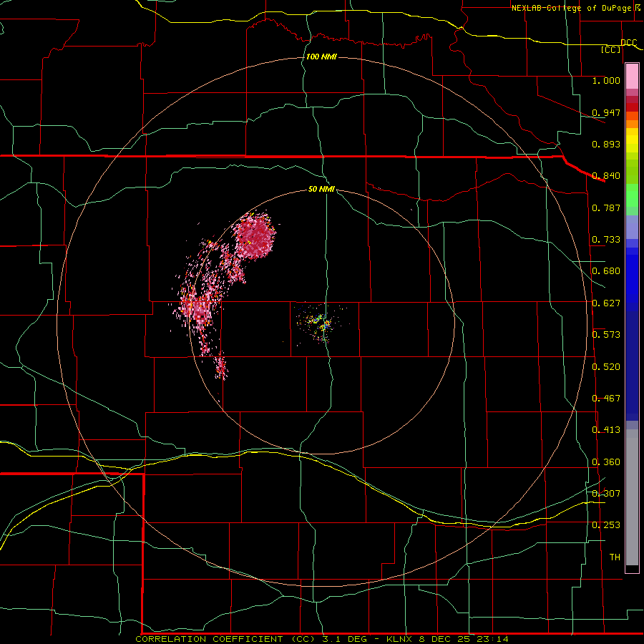Pick the bright green legend swatch
The image size is (644, 644).
point(632,195)
